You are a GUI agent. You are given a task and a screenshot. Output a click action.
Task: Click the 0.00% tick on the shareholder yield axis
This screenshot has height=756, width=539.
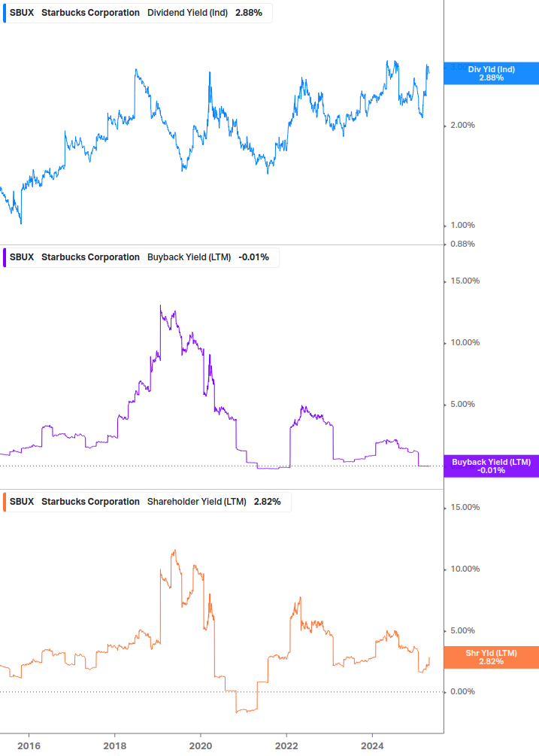462,692
